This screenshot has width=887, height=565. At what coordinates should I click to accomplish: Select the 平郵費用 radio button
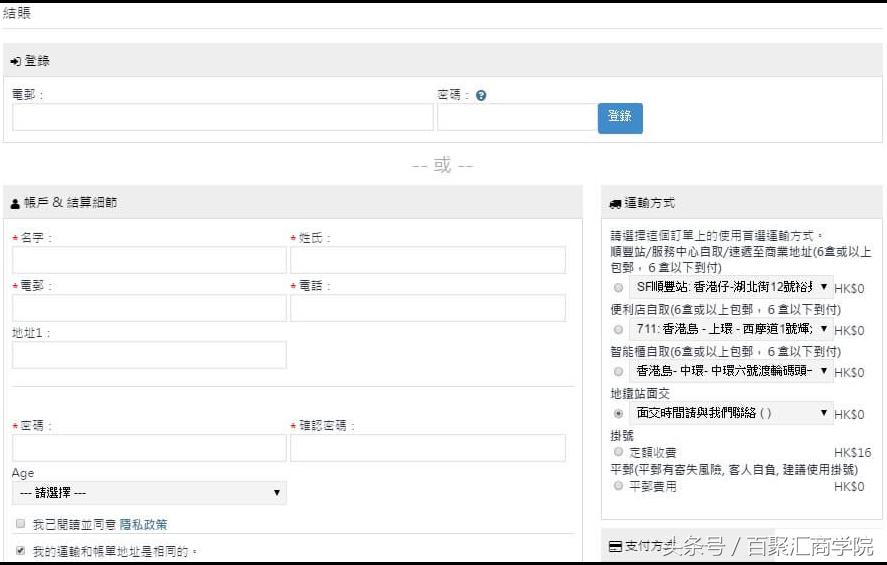618,486
